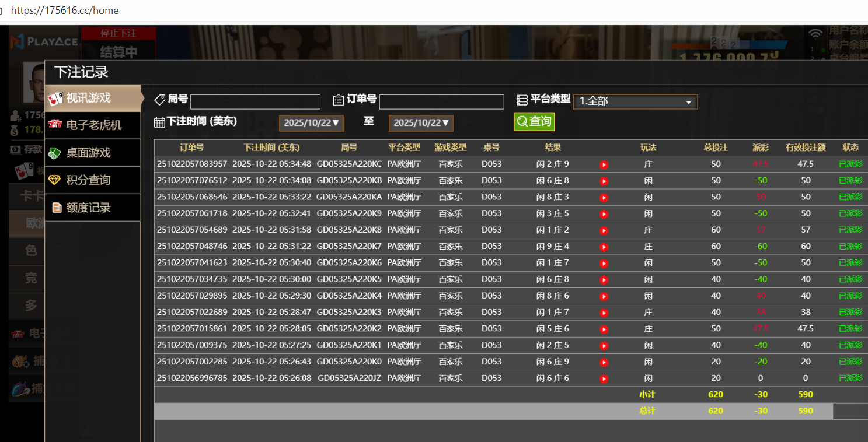Viewport: 868px width, 442px height.
Task: Play video replay for round GD05325A220KB
Action: [604, 181]
